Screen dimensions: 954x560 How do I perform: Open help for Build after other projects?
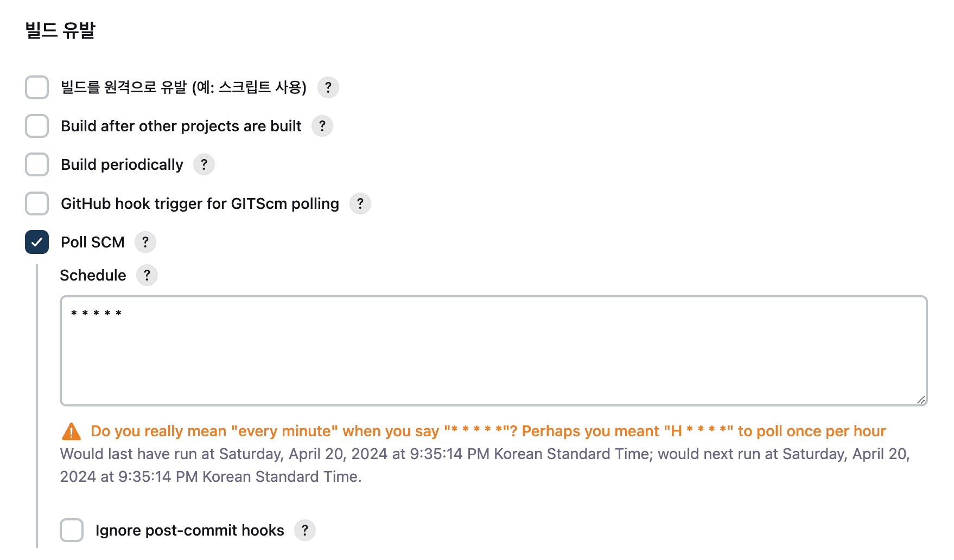point(322,126)
